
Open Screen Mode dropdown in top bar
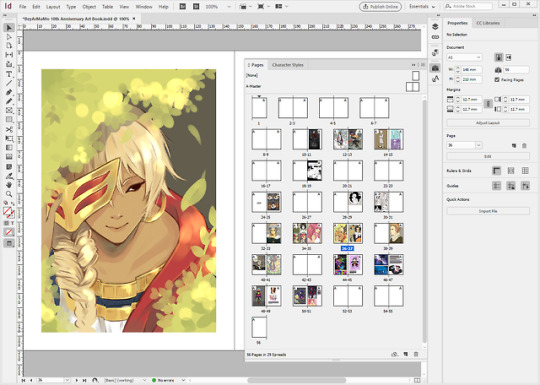263,7
